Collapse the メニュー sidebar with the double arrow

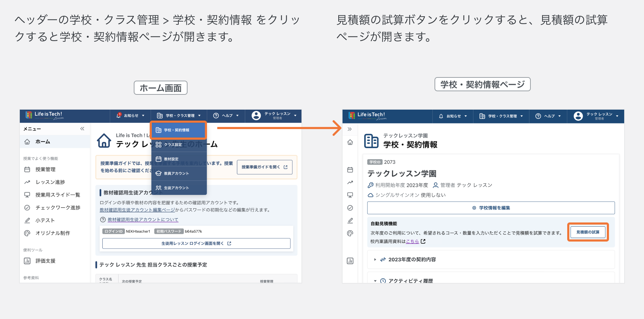pyautogui.click(x=82, y=129)
